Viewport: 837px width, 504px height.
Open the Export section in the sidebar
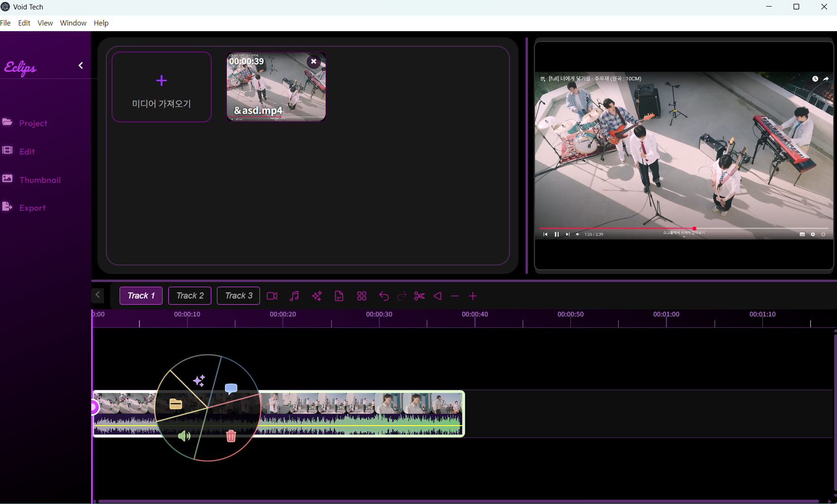tap(32, 208)
